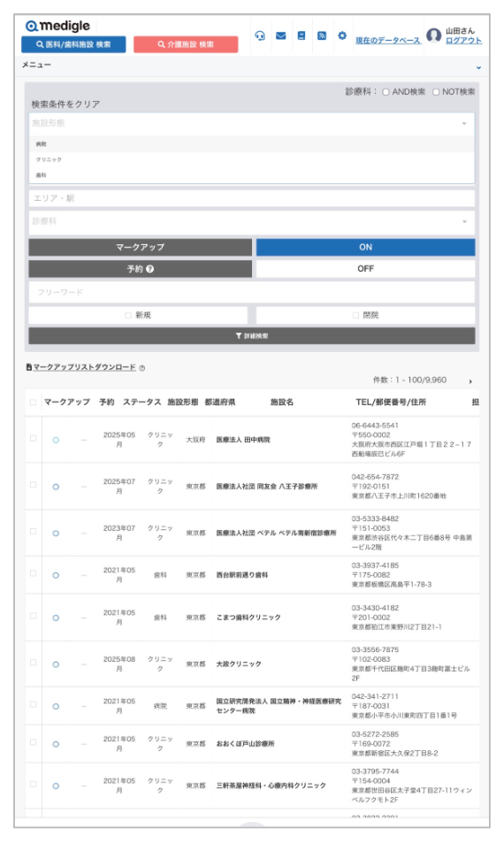Focus the フリーワード input field
This screenshot has width=504, height=844.
click(x=252, y=292)
